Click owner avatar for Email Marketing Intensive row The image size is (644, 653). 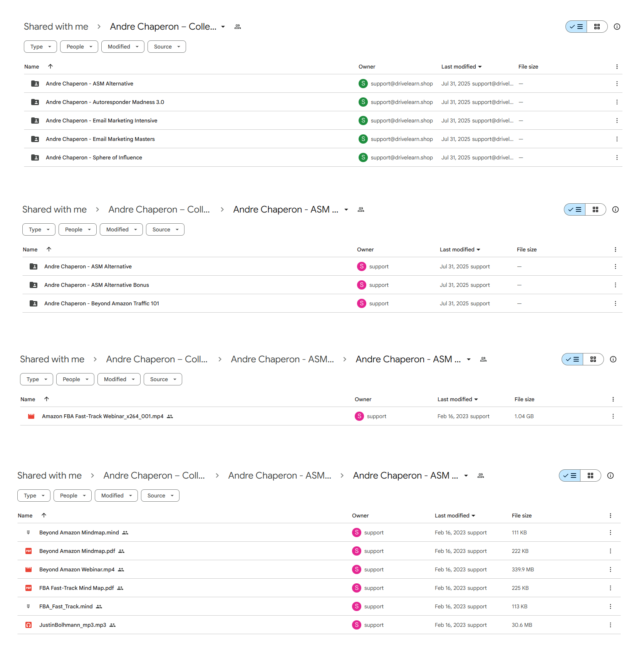click(363, 121)
